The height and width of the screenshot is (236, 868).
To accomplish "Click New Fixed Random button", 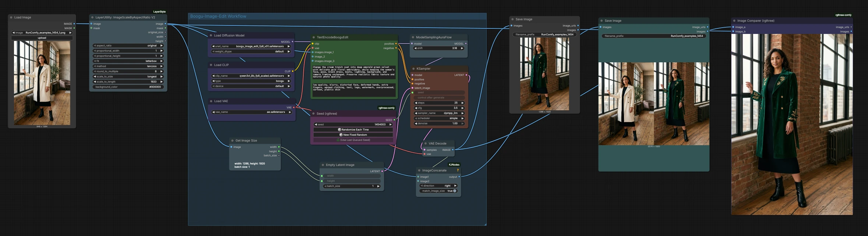I will click(x=353, y=135).
